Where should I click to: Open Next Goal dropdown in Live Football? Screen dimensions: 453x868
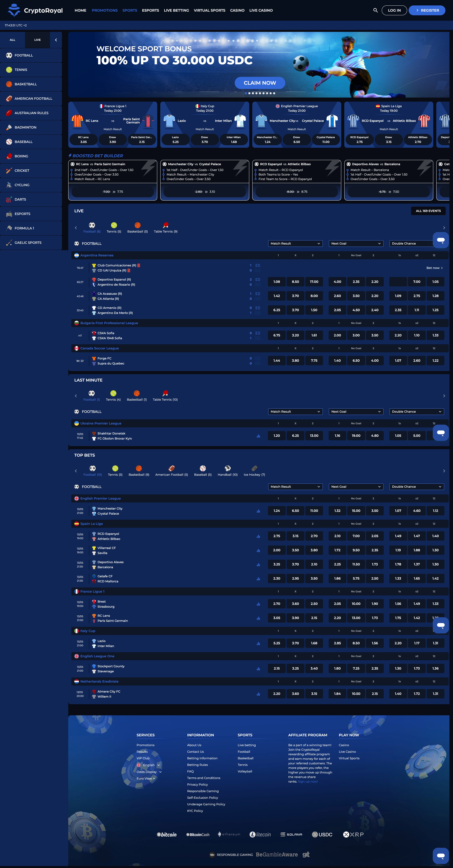(356, 244)
